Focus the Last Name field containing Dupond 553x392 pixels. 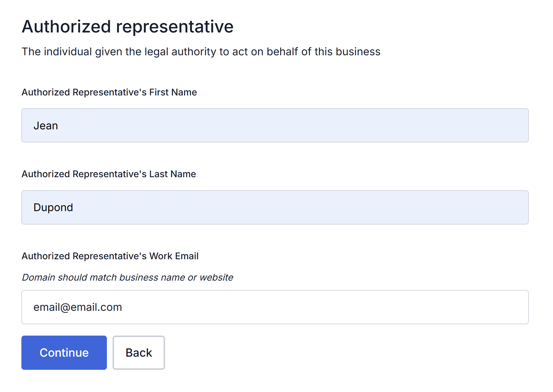click(x=275, y=207)
